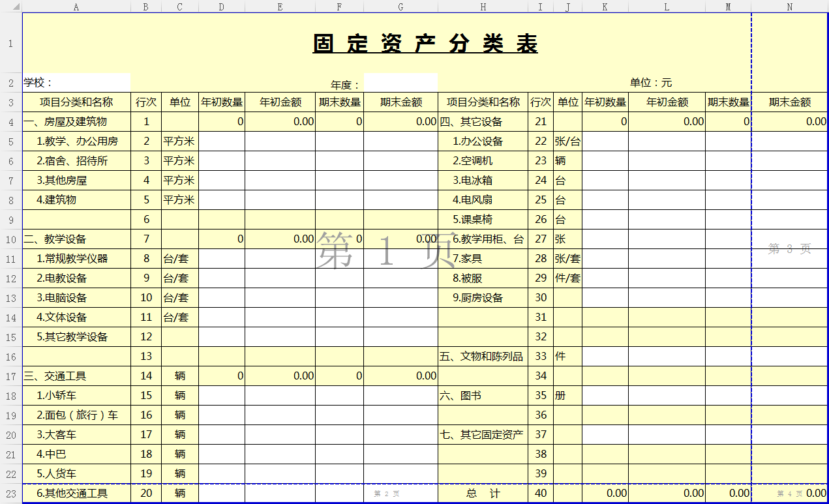Select the column N header
Viewport: 829px width, 504px height.
tap(789, 7)
